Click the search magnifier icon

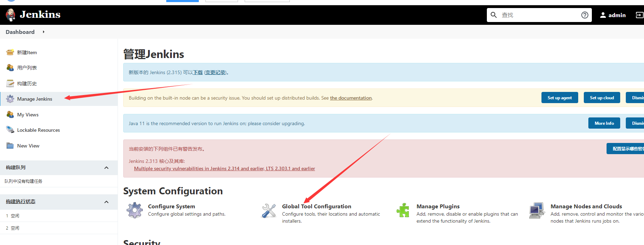point(493,15)
